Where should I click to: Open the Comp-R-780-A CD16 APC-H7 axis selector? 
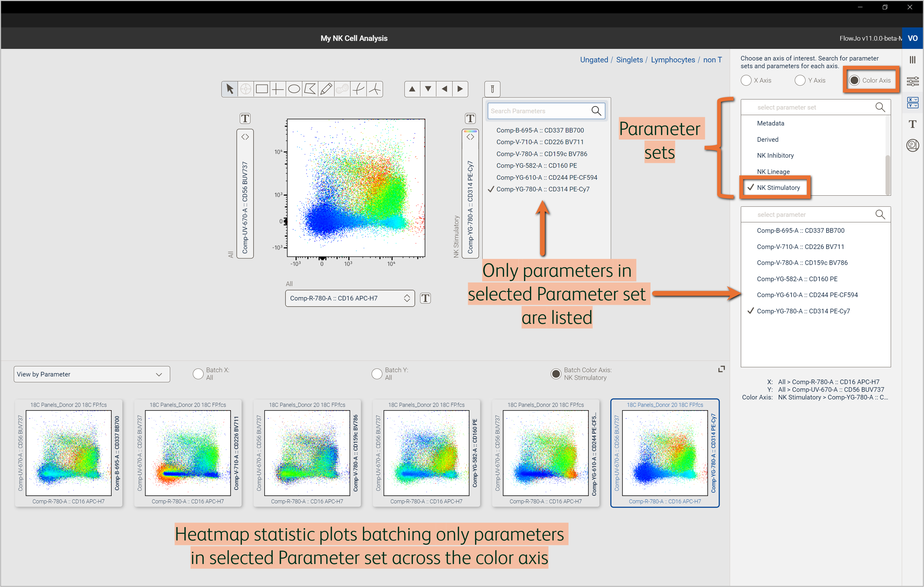click(349, 298)
